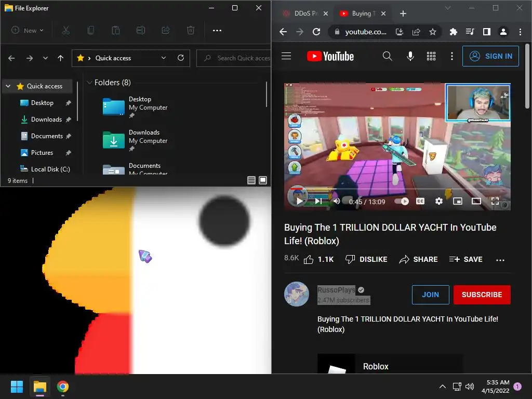Select Documents in the navigation pane

(x=45, y=136)
